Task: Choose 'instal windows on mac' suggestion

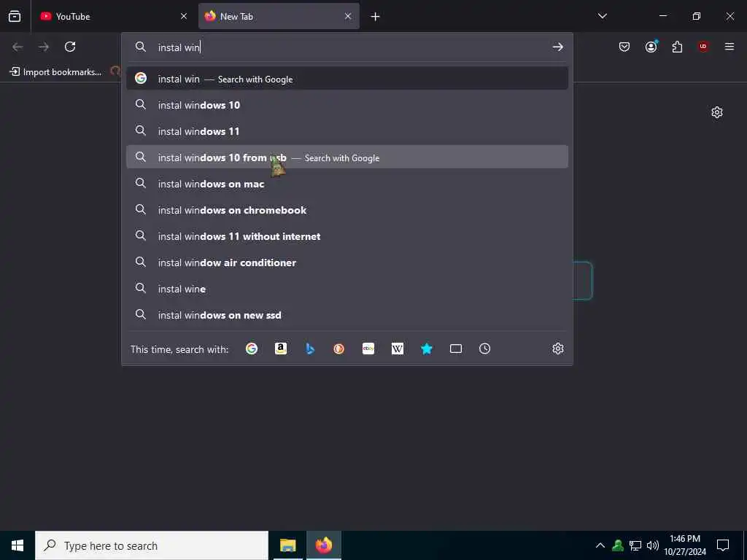Action: [x=347, y=183]
